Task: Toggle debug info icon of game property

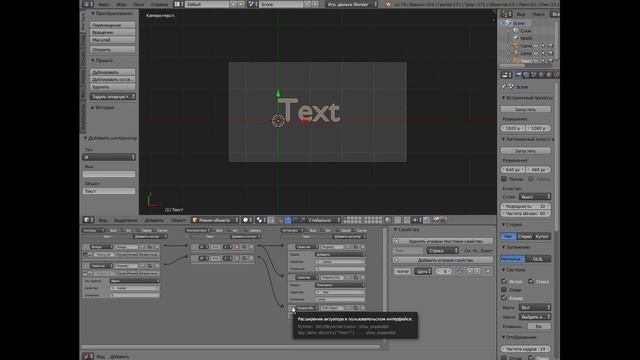Action: [x=459, y=271]
